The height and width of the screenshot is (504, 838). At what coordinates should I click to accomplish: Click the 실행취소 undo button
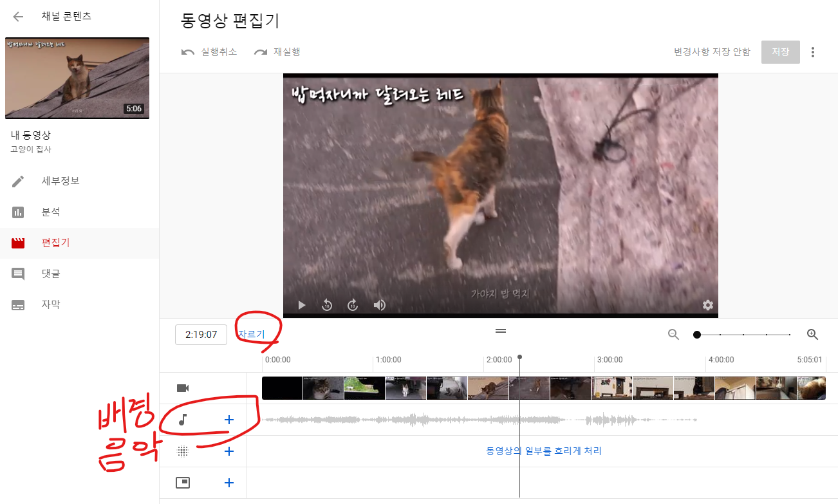click(209, 52)
